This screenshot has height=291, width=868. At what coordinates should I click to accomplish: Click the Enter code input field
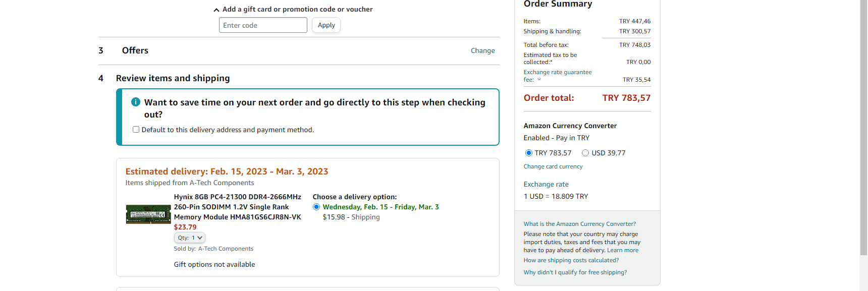click(263, 25)
